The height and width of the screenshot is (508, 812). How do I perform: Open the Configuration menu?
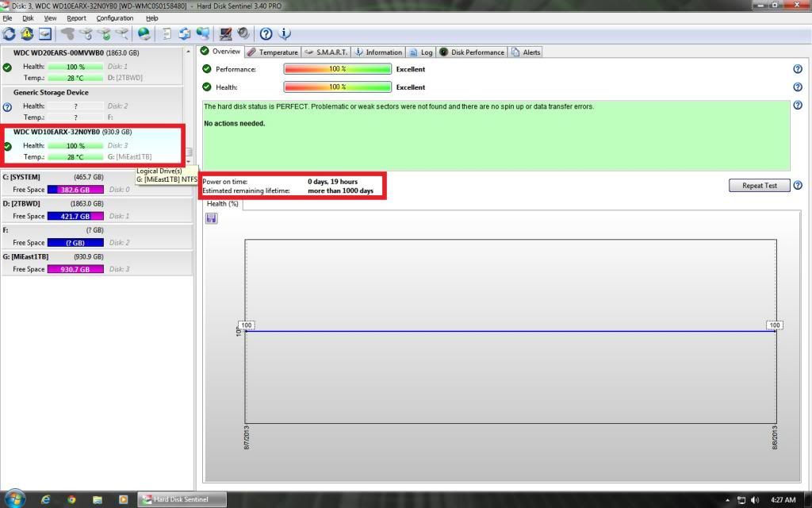tap(115, 17)
